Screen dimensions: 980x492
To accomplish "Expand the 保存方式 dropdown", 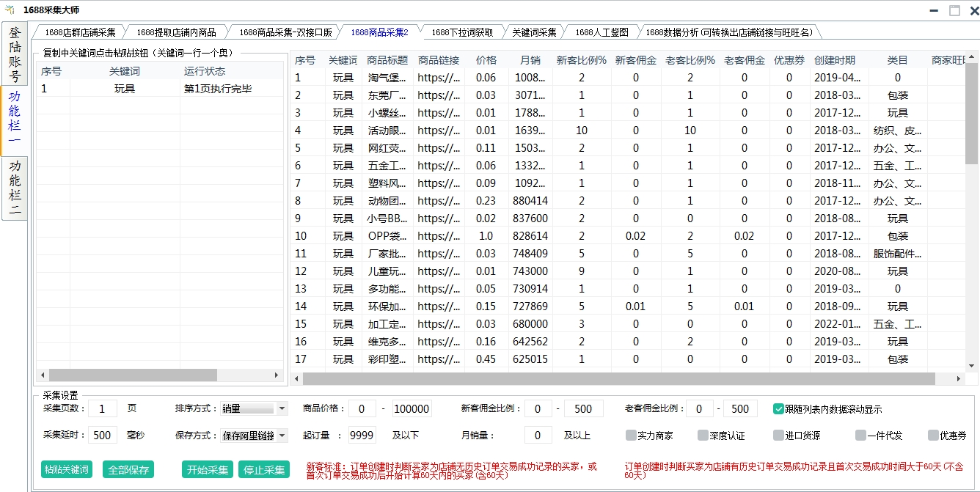I will tap(255, 435).
